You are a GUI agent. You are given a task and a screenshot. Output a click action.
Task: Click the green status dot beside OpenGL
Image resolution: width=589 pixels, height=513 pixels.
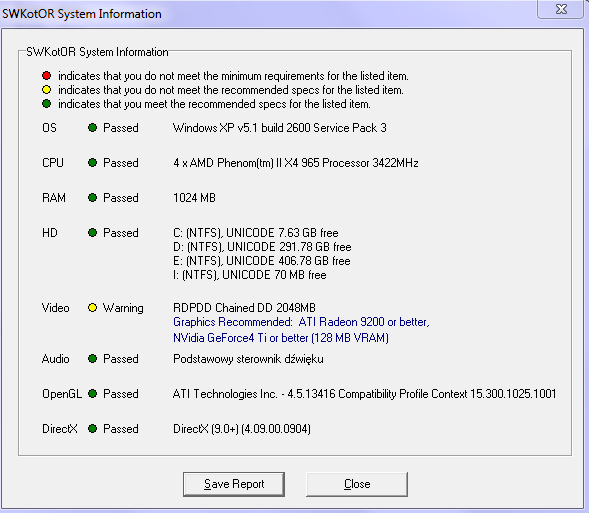pos(92,394)
